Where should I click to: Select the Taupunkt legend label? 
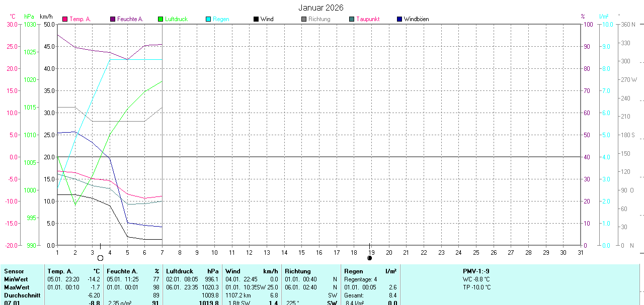pyautogui.click(x=368, y=19)
